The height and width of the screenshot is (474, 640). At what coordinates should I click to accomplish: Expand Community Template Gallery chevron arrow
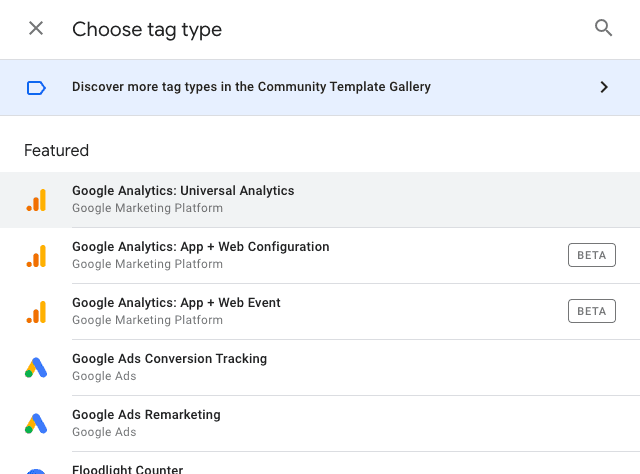click(604, 87)
